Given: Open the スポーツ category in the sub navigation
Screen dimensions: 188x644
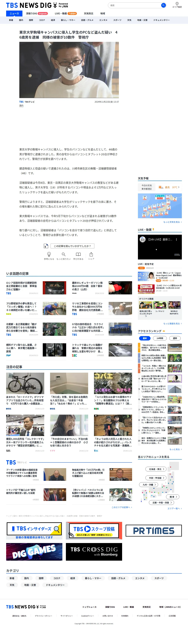Looking at the screenshot, I should (117, 20).
